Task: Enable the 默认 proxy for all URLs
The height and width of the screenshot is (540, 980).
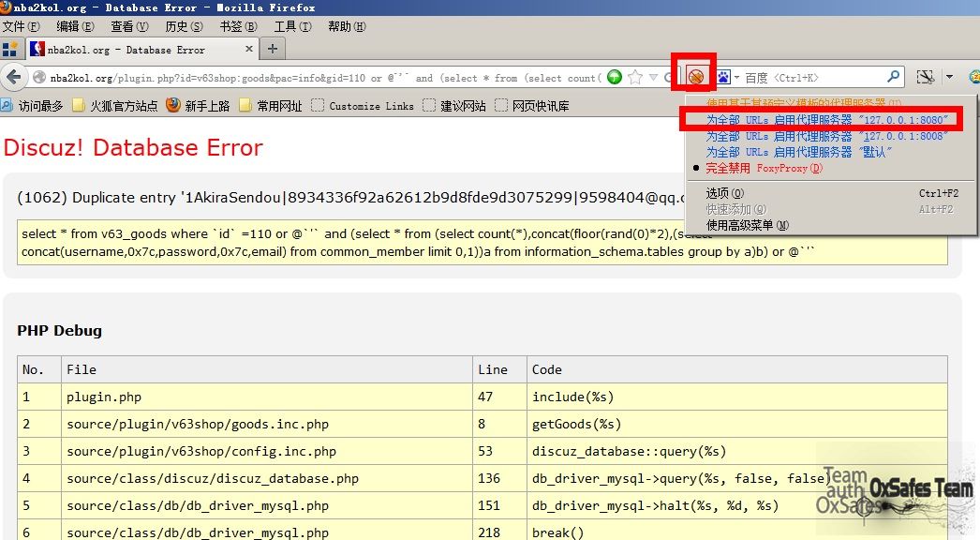Action: 799,152
